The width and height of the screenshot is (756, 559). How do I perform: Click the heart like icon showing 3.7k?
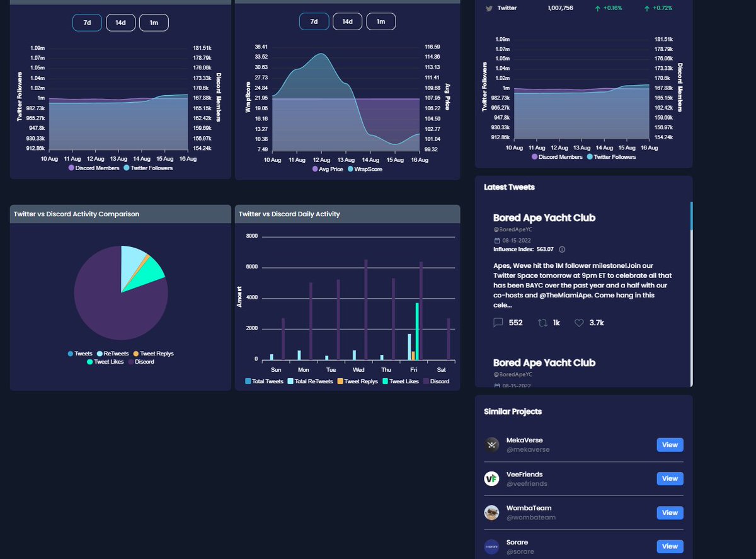(579, 323)
